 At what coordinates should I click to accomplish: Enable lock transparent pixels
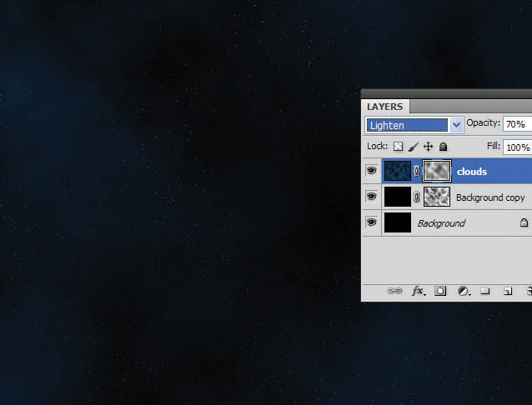pos(399,147)
